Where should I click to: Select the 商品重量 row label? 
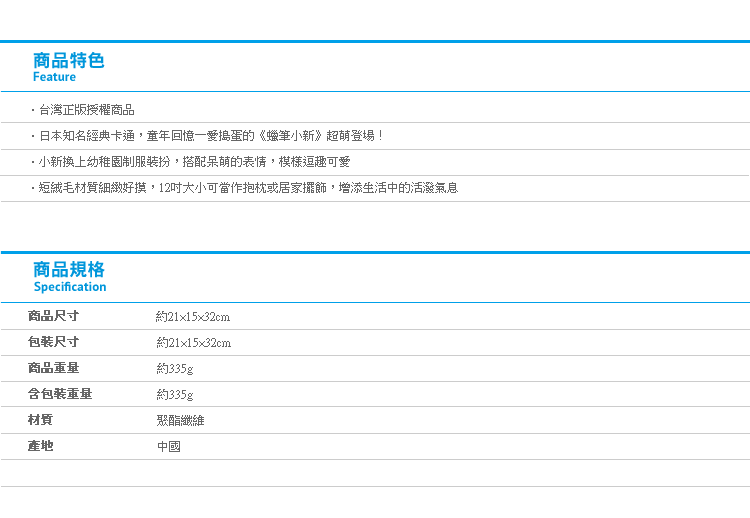coord(53,368)
